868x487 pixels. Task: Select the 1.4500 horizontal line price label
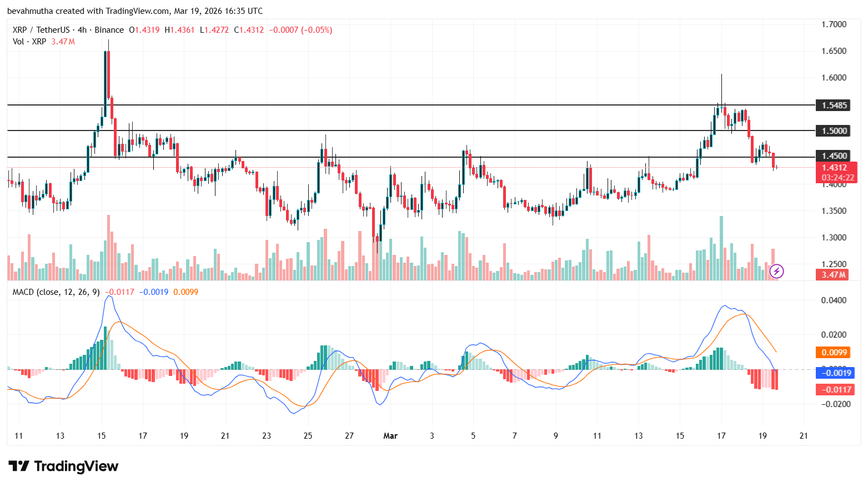click(x=833, y=156)
